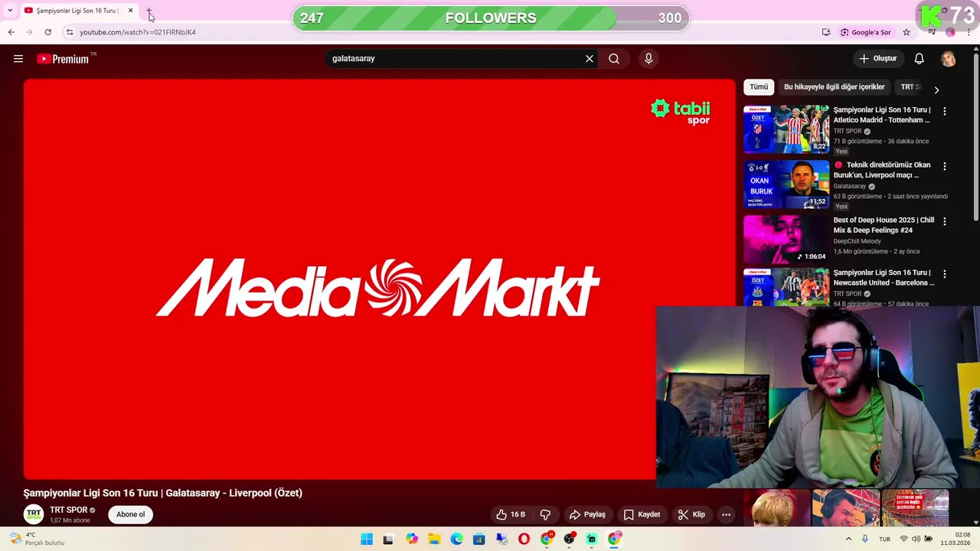The width and height of the screenshot is (980, 551).
Task: Select Bu hikayeyle ilgili diğer içerikler chip
Action: click(834, 87)
